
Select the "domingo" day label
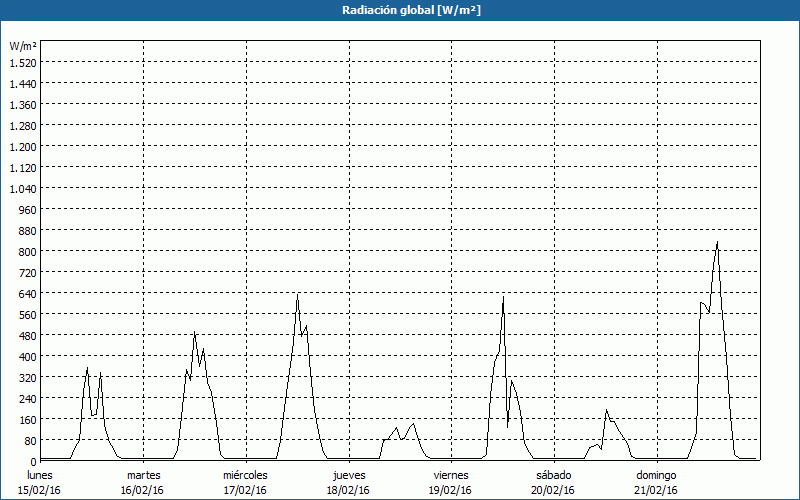[656, 475]
